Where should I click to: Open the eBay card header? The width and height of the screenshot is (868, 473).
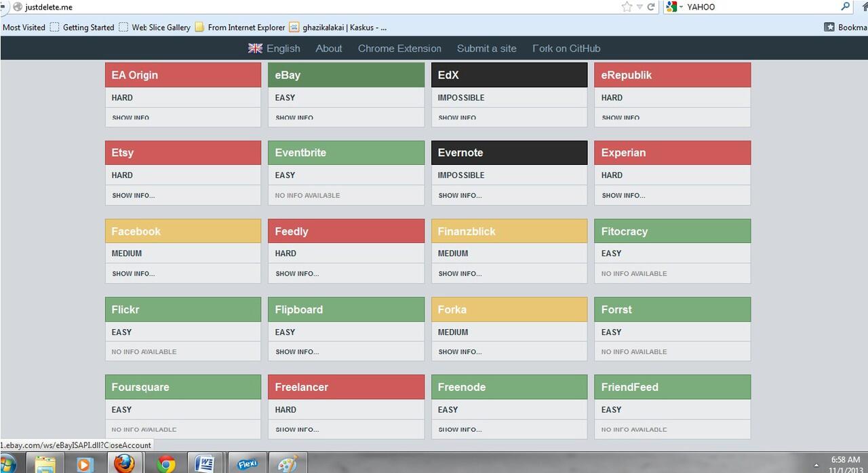(346, 75)
